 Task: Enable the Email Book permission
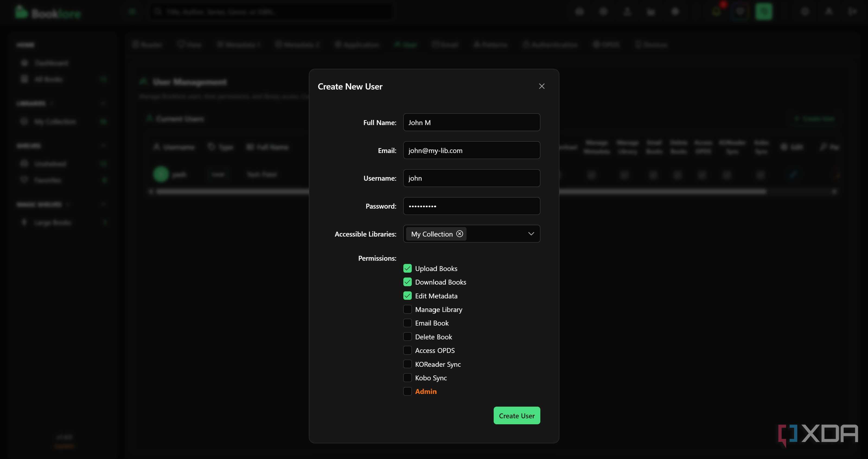point(407,323)
